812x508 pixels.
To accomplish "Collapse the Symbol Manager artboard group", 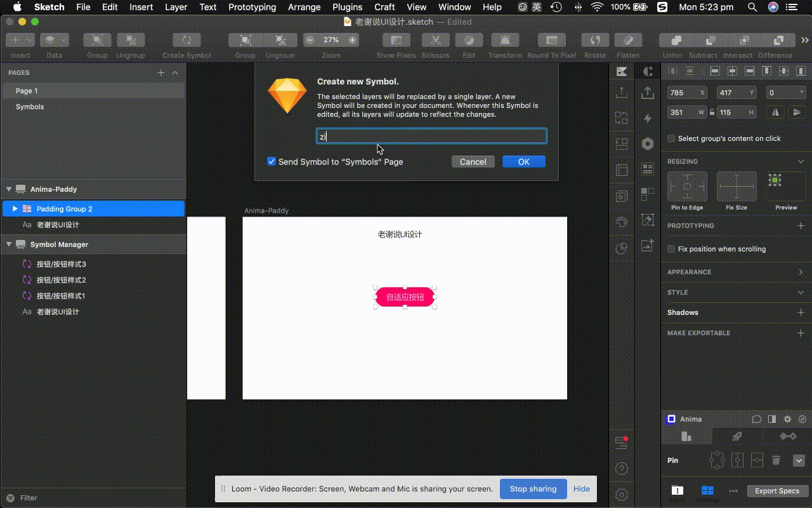I will pyautogui.click(x=9, y=244).
